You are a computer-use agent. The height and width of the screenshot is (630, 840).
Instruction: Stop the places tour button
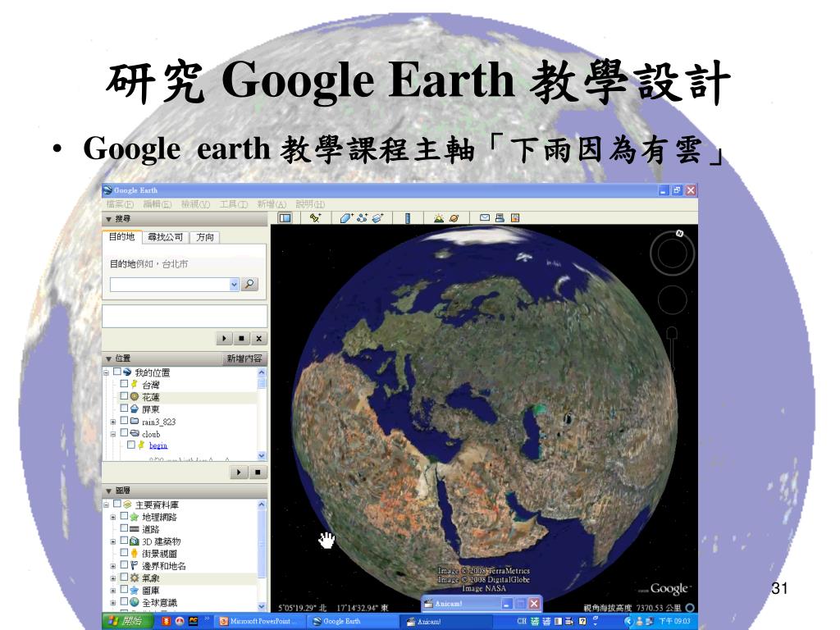tap(258, 472)
